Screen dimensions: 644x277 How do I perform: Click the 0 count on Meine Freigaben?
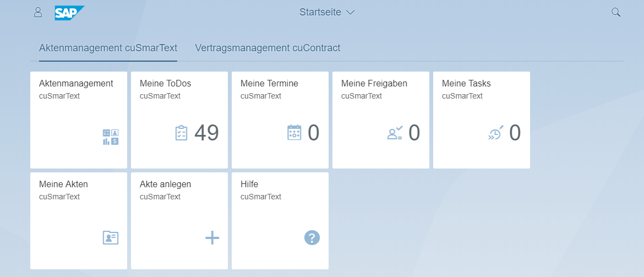click(x=414, y=133)
